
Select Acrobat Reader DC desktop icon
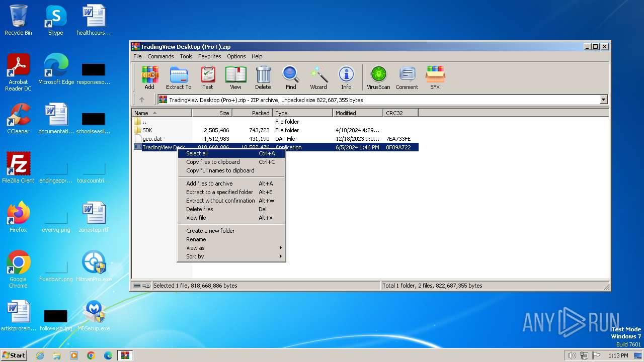point(18,72)
